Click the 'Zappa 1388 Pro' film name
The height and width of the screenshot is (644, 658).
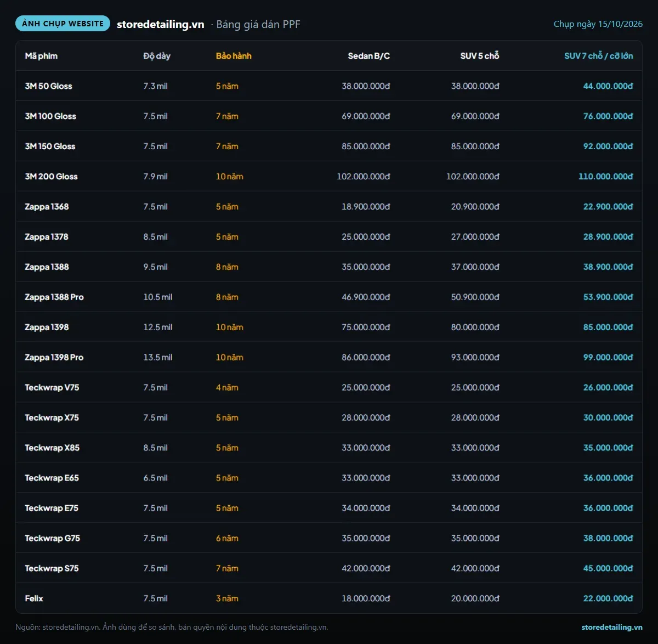[x=54, y=297]
